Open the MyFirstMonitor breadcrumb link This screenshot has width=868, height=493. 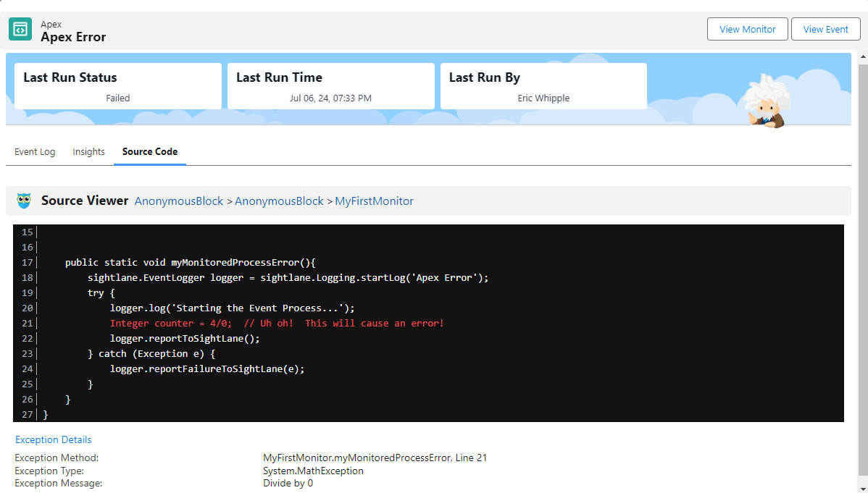pyautogui.click(x=374, y=201)
